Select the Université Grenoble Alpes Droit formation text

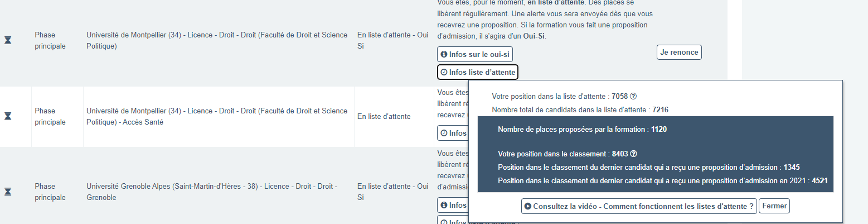pos(212,192)
